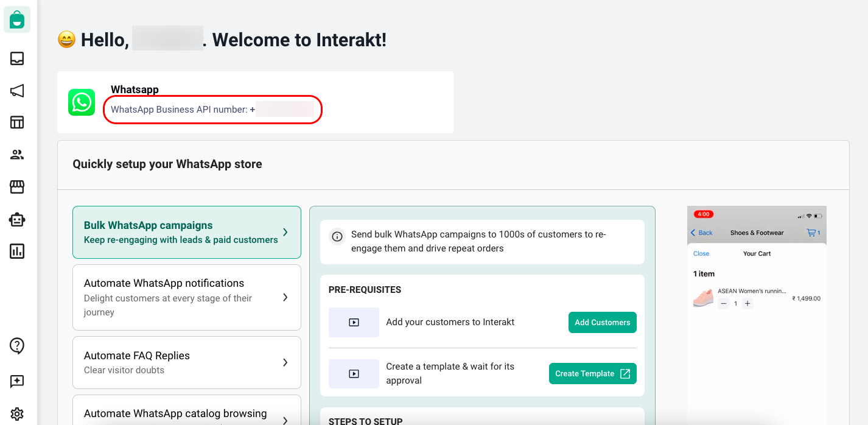
Task: Click the Interakt logo icon
Action: click(17, 19)
